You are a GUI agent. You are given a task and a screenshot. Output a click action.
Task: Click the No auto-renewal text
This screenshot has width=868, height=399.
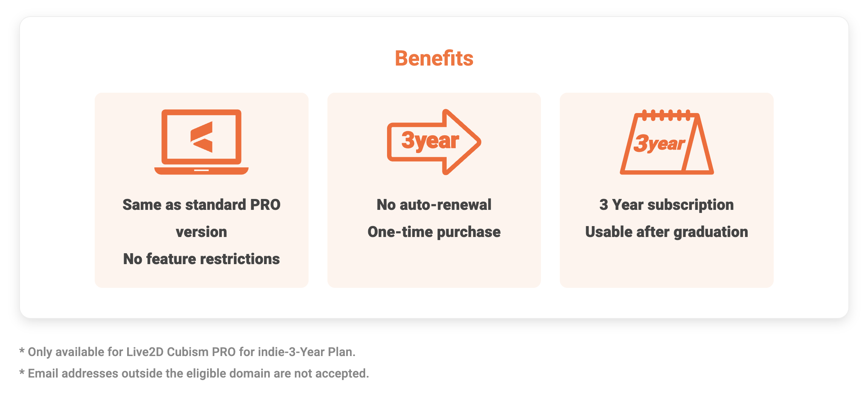click(x=434, y=205)
